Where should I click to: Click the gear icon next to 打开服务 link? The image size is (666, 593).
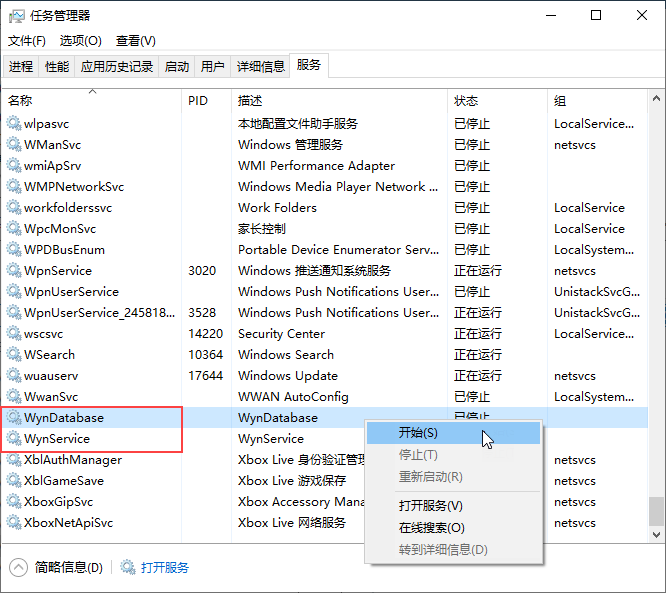pos(127,567)
